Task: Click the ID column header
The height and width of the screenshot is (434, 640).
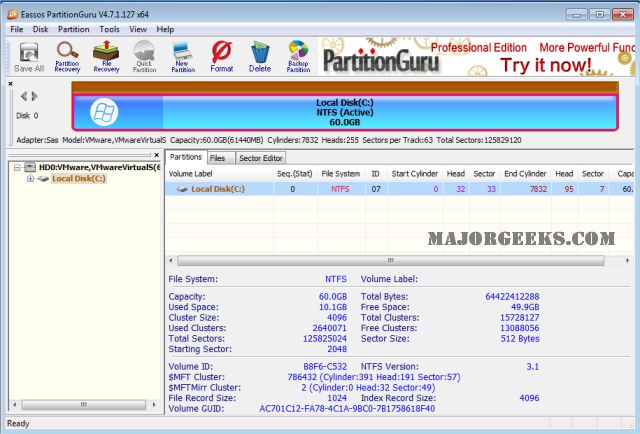Action: point(376,174)
